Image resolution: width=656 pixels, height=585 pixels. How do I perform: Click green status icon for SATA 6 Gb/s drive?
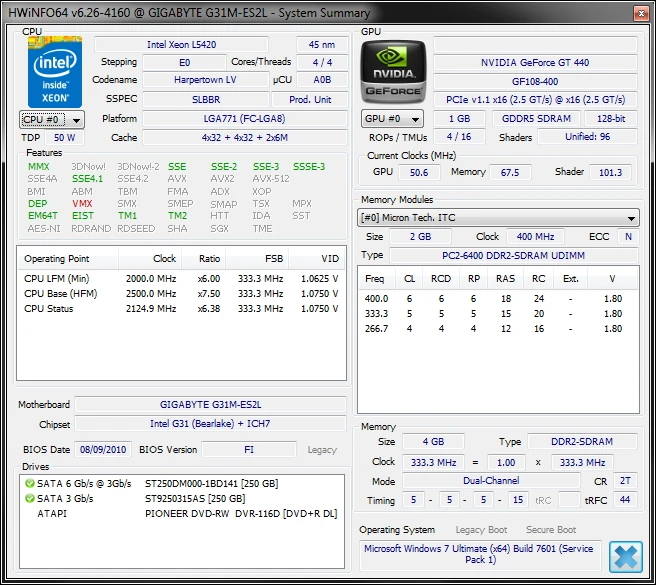[30, 484]
